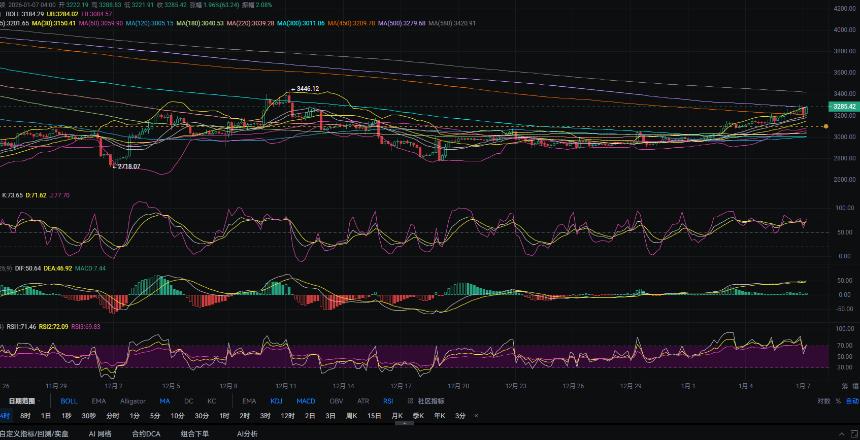Toggle the MA moving average indicator
This screenshot has height=440, width=860.
pos(165,401)
